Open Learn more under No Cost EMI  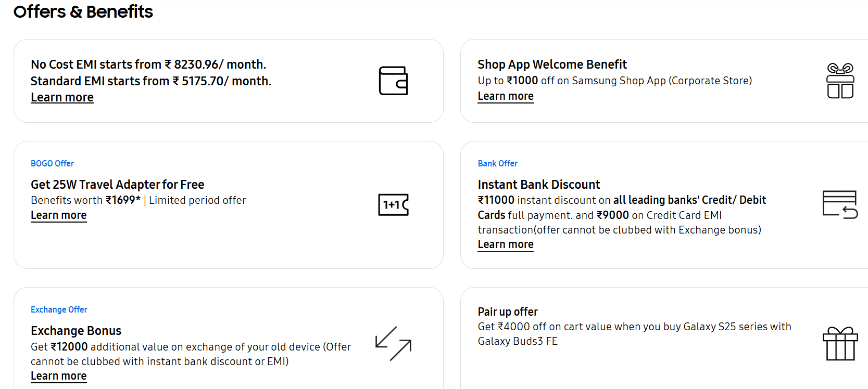click(62, 97)
